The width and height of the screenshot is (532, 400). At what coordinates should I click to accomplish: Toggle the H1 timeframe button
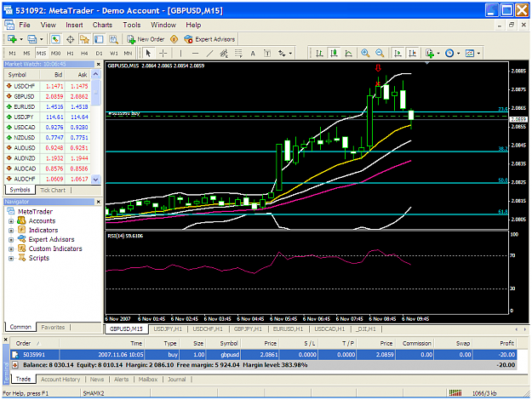click(x=71, y=54)
